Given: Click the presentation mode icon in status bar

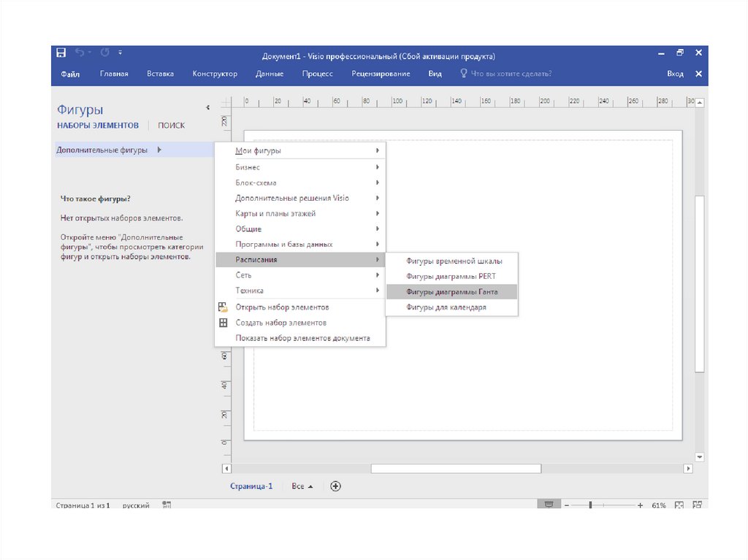Looking at the screenshot, I should click(549, 505).
